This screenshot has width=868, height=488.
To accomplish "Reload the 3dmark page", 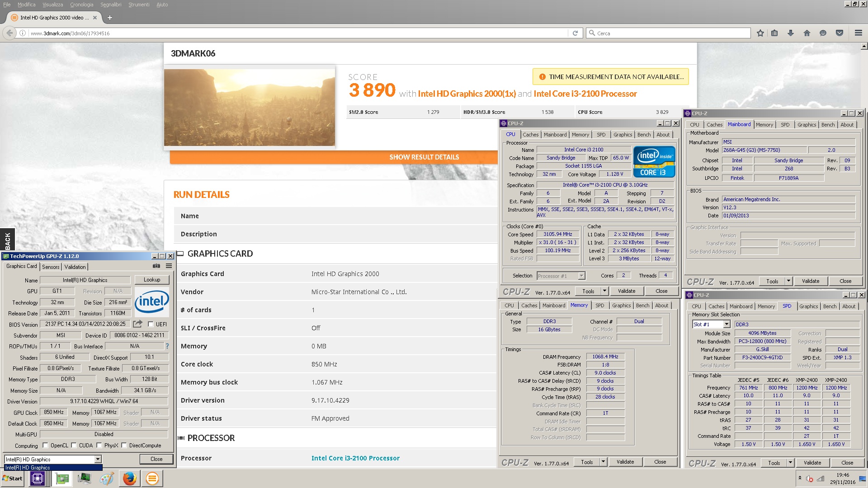I will point(575,33).
